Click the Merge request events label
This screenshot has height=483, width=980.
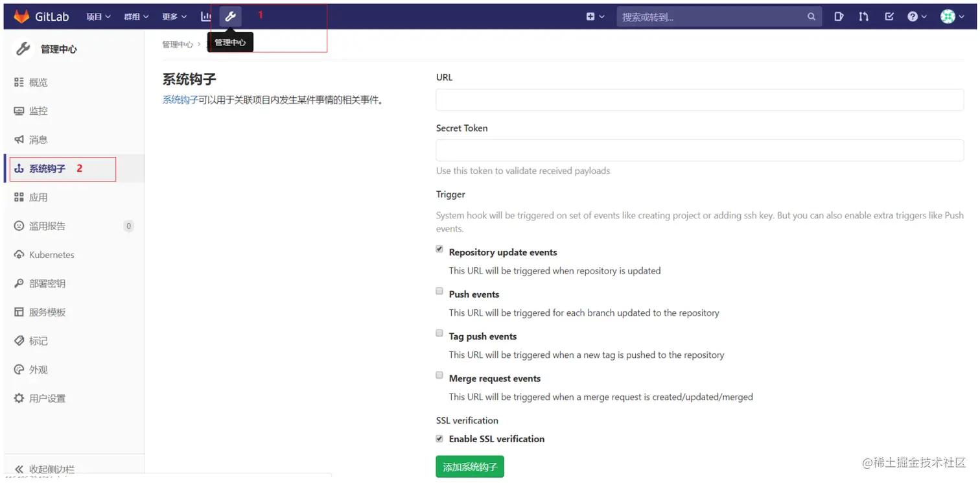495,379
